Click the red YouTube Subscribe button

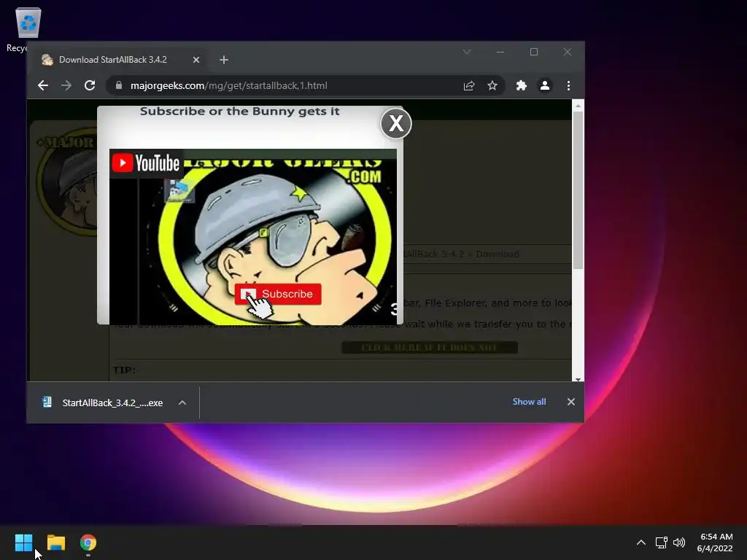278,294
